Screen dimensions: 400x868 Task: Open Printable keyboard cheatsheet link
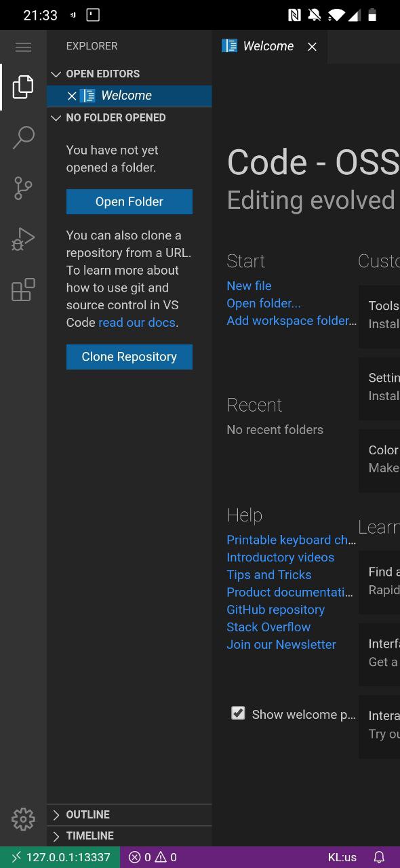click(292, 540)
